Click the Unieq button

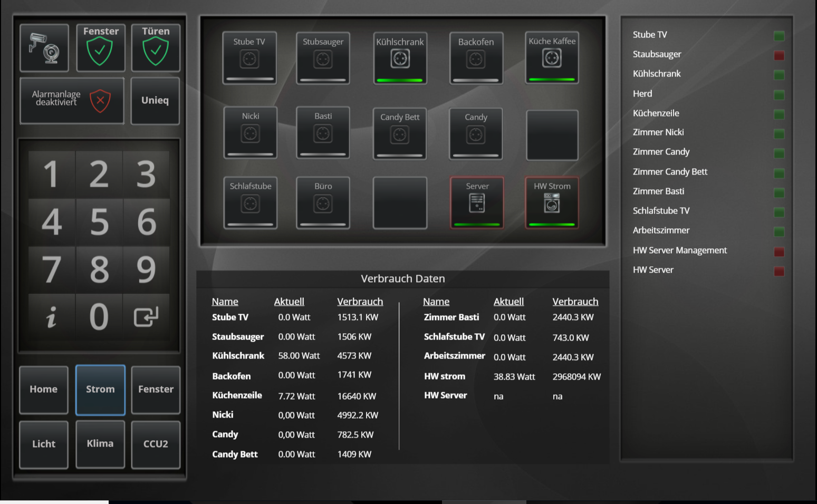click(155, 101)
